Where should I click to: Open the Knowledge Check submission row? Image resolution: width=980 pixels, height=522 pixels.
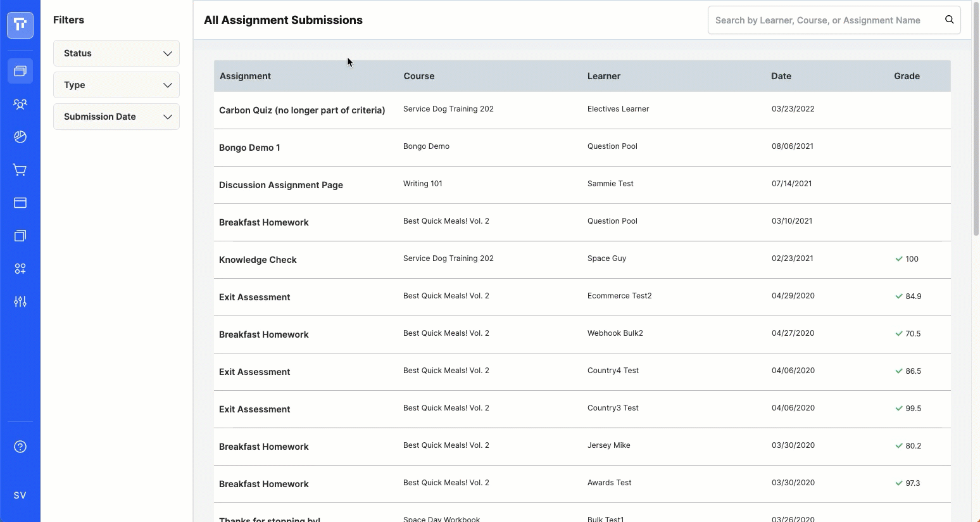coord(258,260)
